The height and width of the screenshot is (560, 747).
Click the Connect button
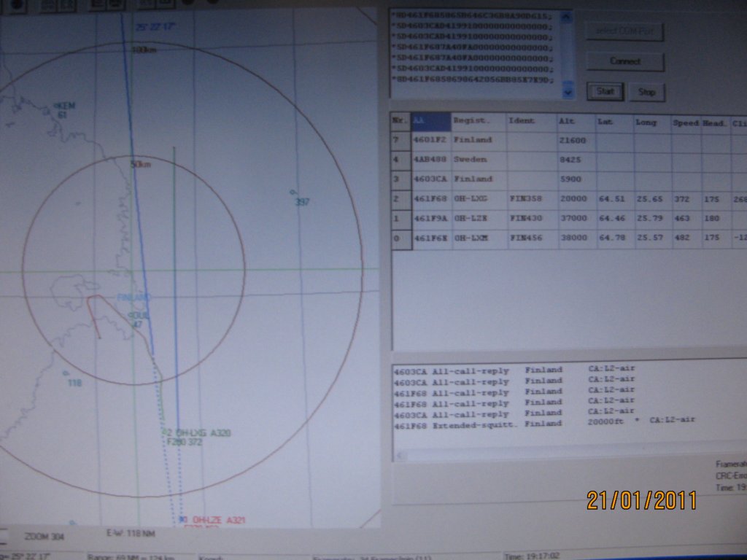click(625, 62)
